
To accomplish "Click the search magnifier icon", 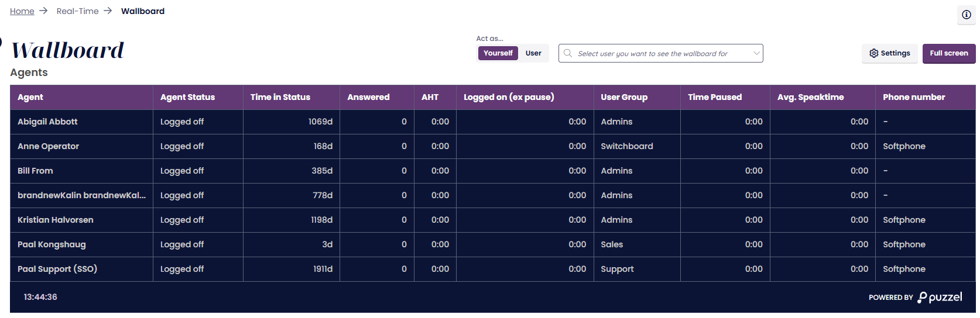I will (x=568, y=53).
